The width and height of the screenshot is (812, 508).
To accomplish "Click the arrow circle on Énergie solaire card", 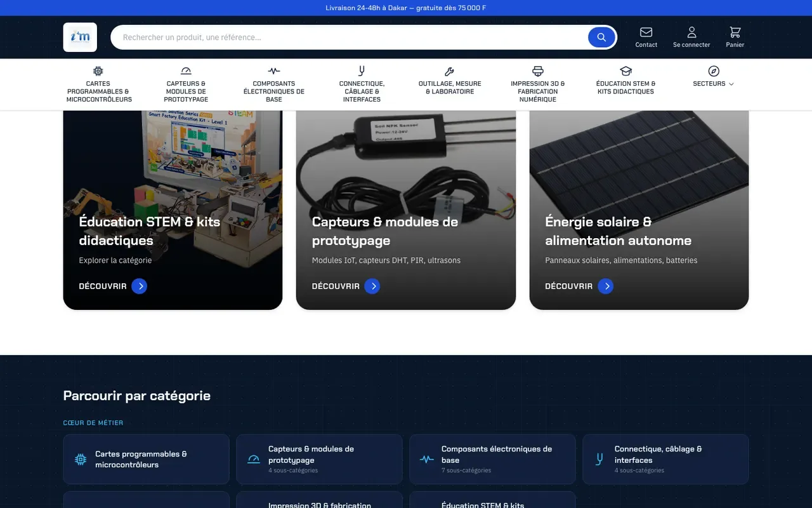I will pyautogui.click(x=606, y=286).
